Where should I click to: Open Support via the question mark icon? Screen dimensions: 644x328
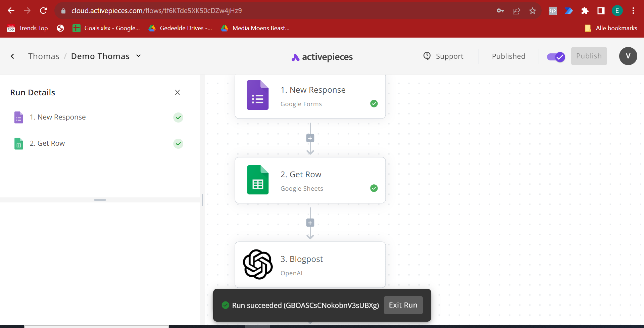tap(427, 56)
